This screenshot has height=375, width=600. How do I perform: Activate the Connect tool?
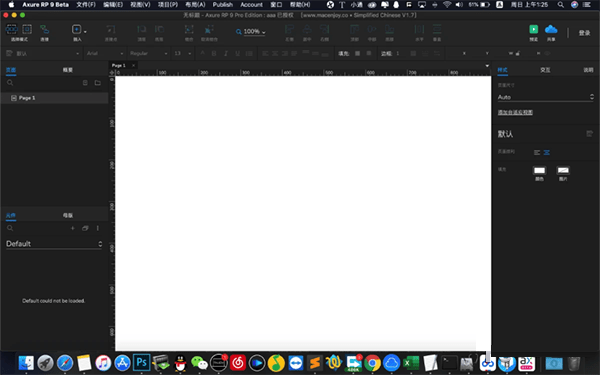coord(45,29)
